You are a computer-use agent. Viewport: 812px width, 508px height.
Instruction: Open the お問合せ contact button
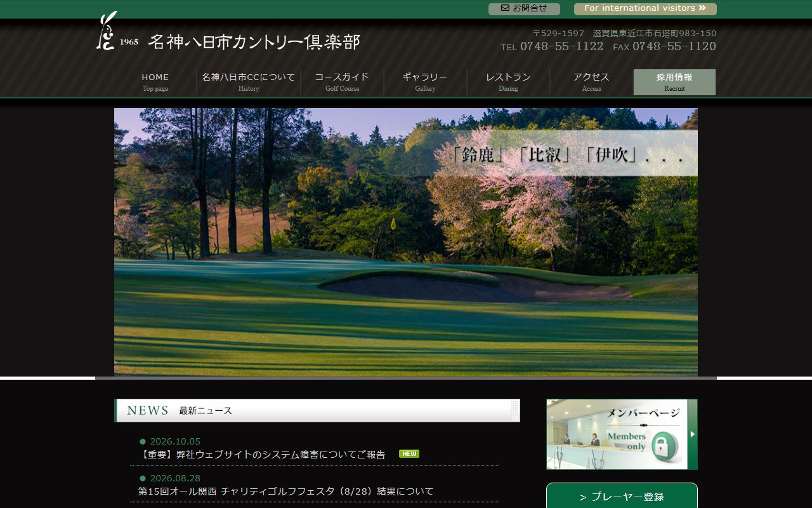(x=524, y=9)
